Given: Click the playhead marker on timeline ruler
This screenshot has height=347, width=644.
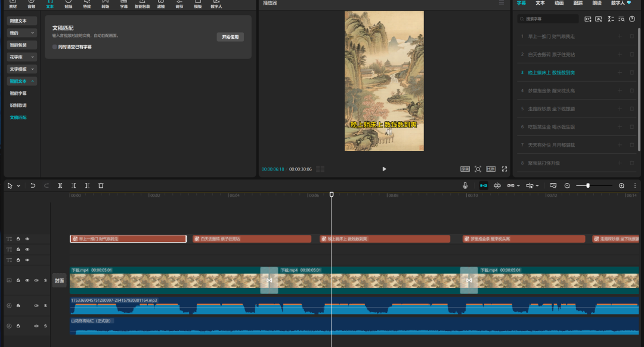Looking at the screenshot, I should [x=332, y=194].
